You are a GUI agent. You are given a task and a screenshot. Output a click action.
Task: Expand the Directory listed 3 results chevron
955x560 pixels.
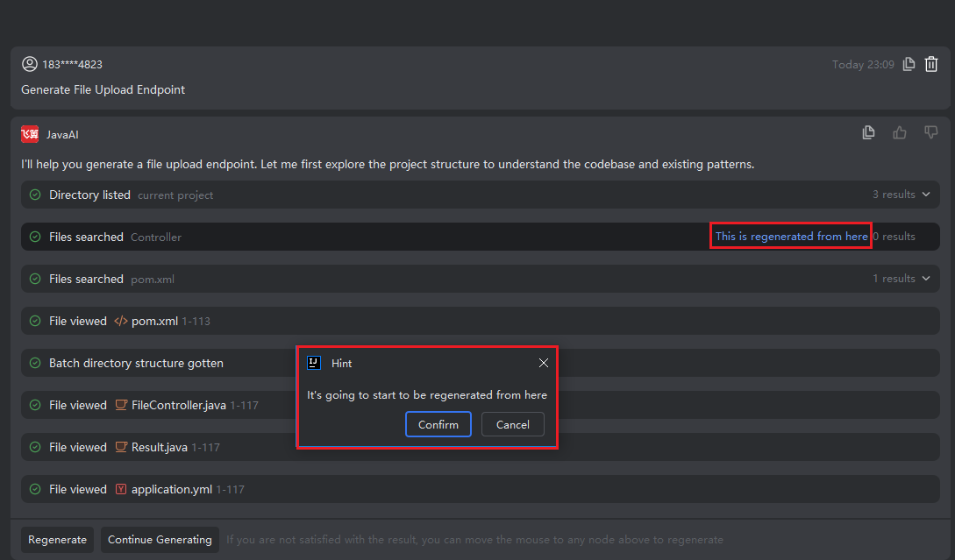coord(925,195)
